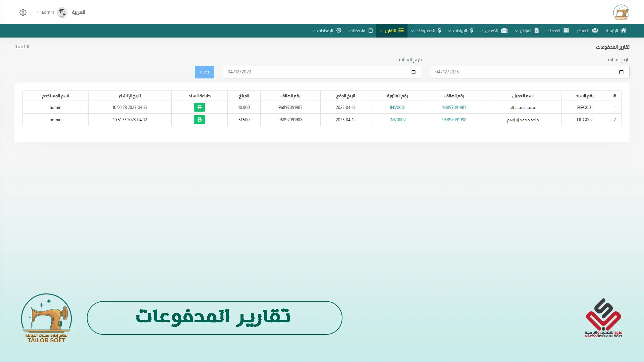Print receipt REC002 with green printer icon

(x=199, y=120)
